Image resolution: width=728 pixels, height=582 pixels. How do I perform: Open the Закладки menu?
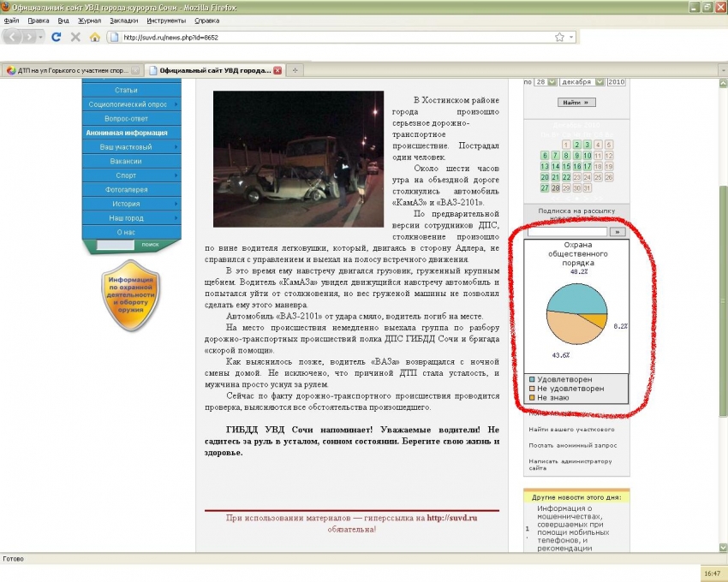(123, 20)
